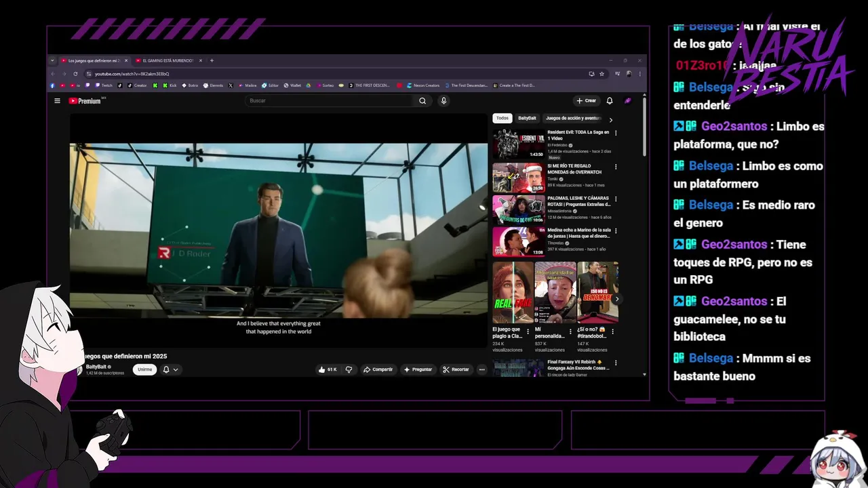Open the Nexon Creators bookmark

(422, 85)
